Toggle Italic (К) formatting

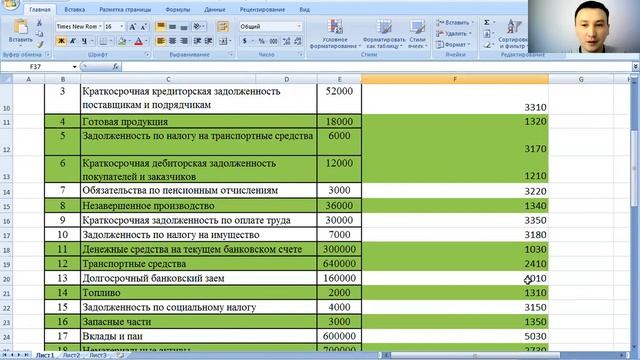(x=73, y=41)
